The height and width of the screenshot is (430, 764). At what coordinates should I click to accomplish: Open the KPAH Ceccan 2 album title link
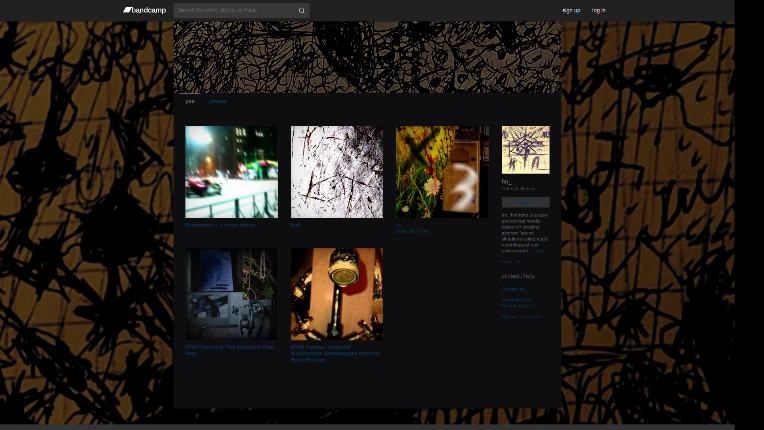[x=229, y=350]
